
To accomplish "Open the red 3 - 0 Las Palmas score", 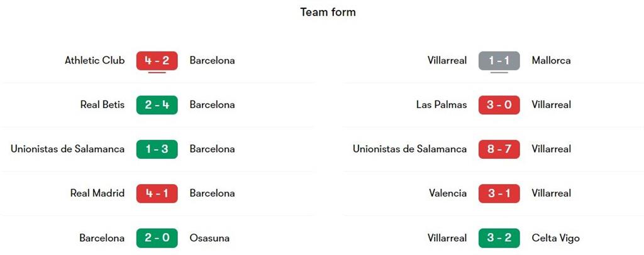I will 499,105.
